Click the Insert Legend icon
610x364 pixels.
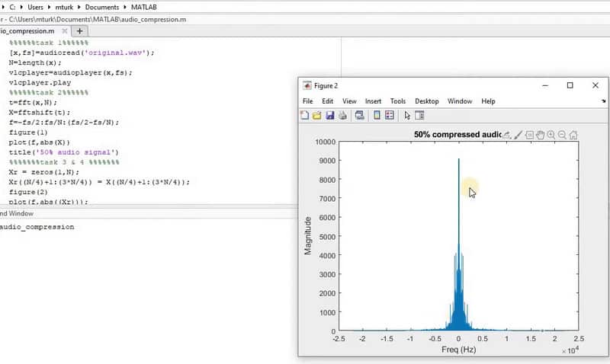(389, 116)
